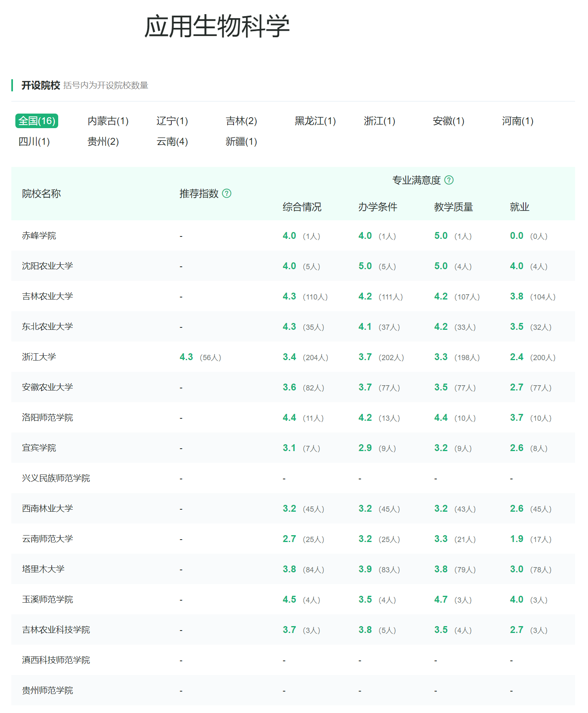Click the 推荐指数 column header text
The image size is (588, 713).
click(x=199, y=194)
